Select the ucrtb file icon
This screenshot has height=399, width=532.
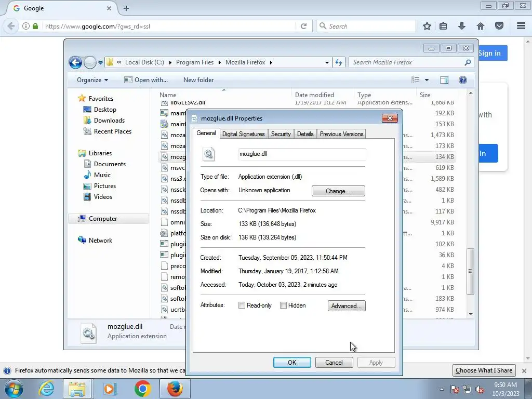point(164,310)
